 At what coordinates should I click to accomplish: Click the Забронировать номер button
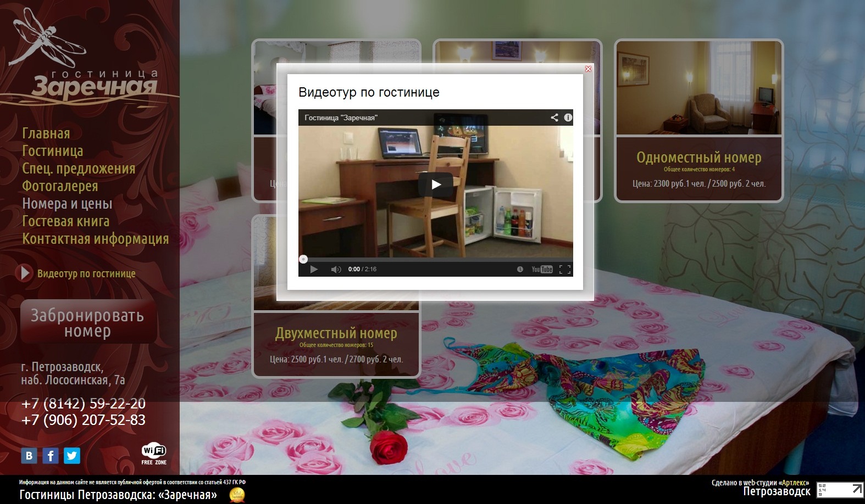[x=88, y=322]
